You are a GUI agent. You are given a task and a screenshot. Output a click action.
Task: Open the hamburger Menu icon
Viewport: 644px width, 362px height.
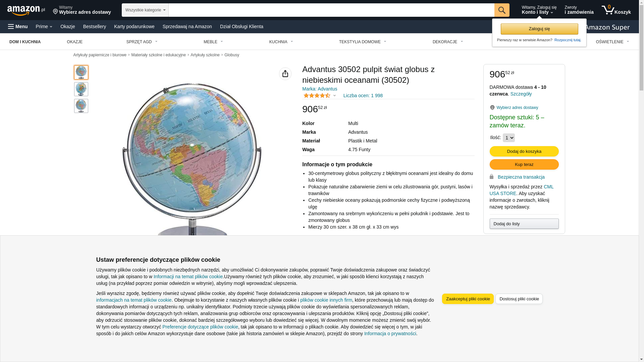point(11,26)
